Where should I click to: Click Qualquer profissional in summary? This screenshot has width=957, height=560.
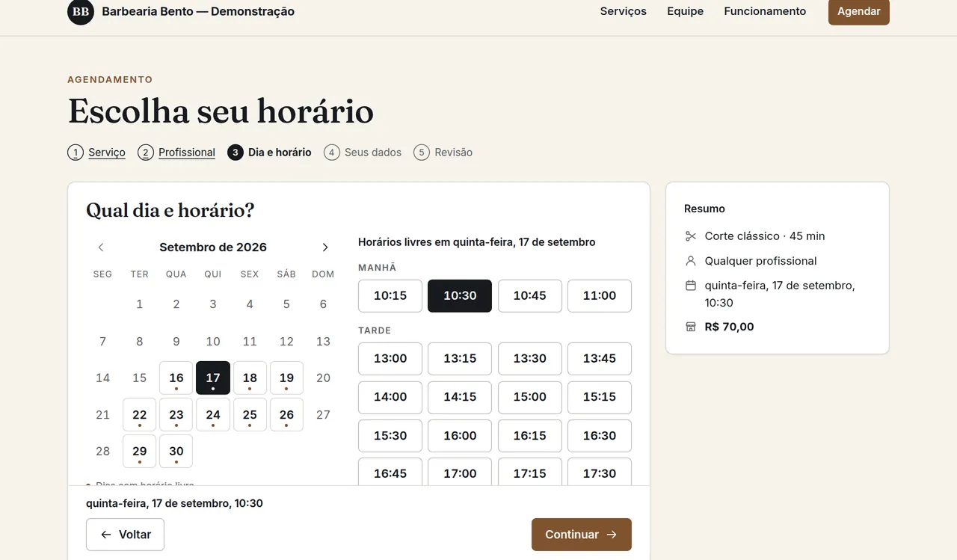760,261
